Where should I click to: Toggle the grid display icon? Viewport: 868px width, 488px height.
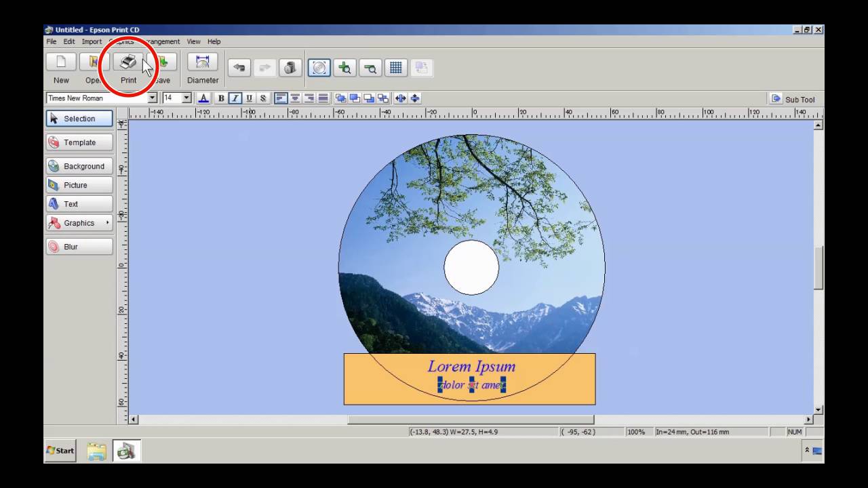396,67
